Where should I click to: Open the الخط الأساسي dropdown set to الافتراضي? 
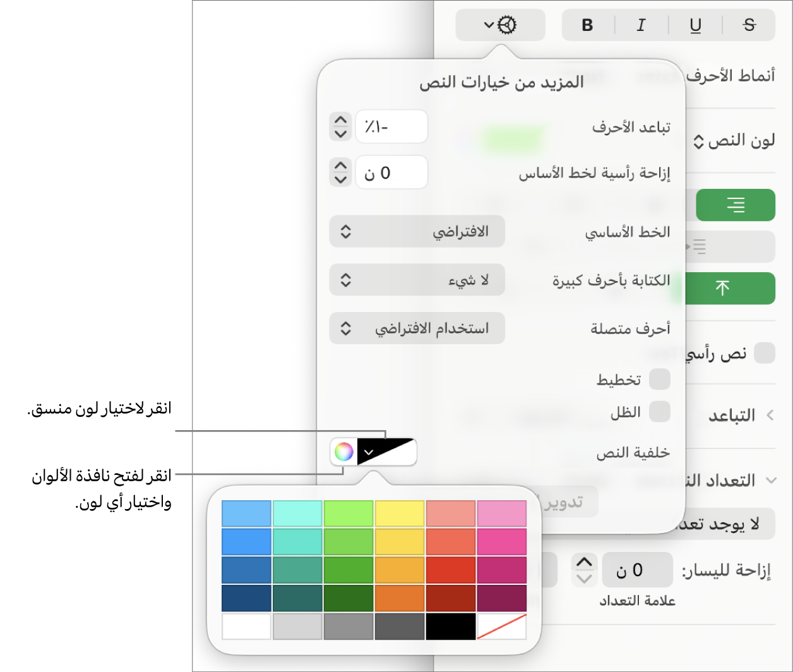[x=417, y=231]
